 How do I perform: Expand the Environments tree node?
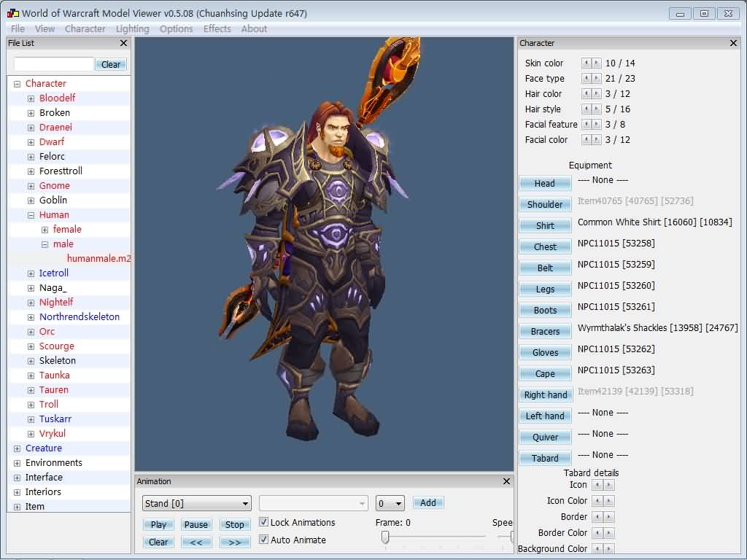[x=18, y=463]
